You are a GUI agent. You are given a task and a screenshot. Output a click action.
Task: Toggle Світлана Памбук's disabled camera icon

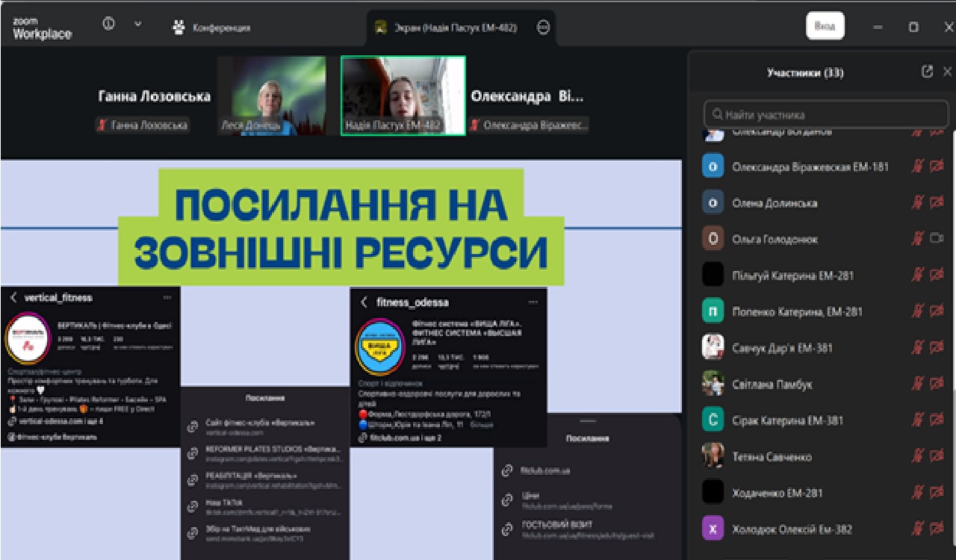[x=937, y=385]
